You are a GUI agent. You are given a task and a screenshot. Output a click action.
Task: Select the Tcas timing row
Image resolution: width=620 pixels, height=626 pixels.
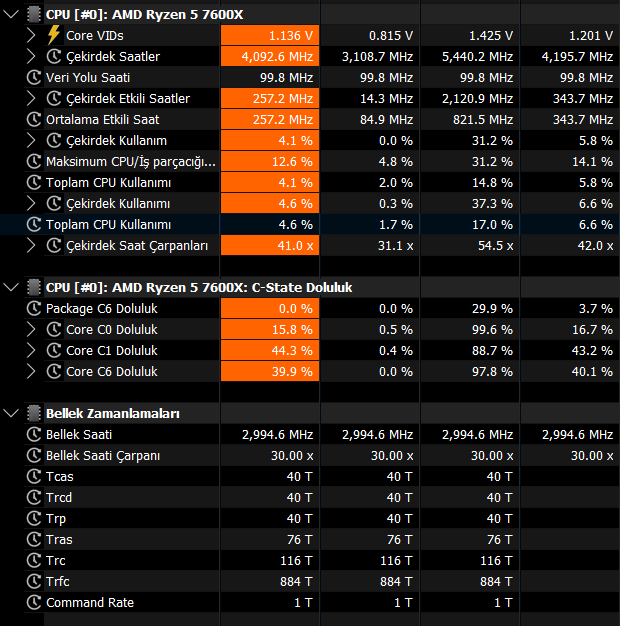tap(321, 477)
